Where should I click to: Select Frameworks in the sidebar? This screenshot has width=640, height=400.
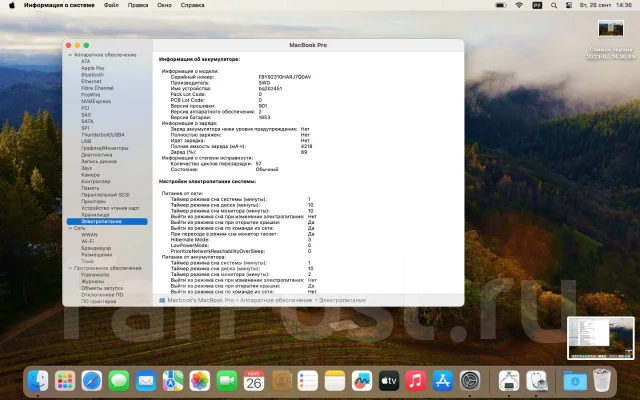(x=95, y=275)
